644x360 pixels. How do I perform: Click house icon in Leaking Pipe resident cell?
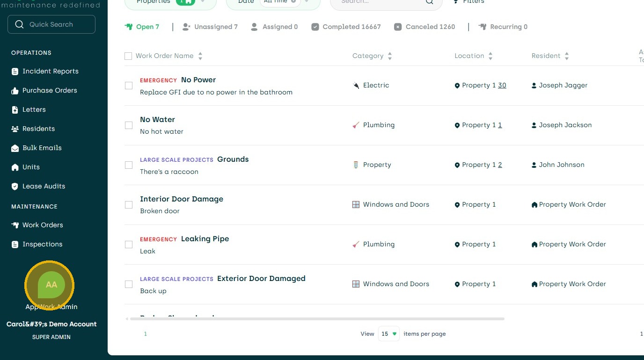coord(534,245)
